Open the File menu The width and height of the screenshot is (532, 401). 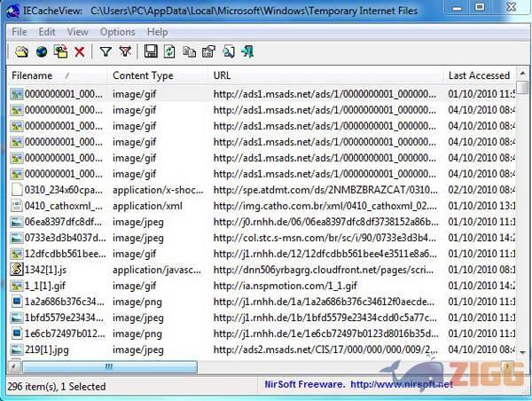click(20, 32)
